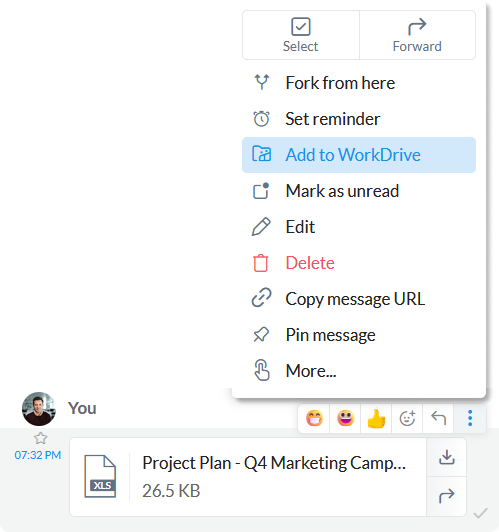Forward this message using the Forward button
The width and height of the screenshot is (499, 532).
(417, 35)
